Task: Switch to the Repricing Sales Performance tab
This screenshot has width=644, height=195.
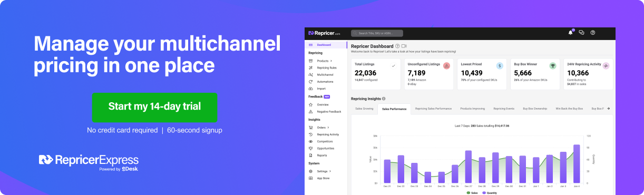Action: pyautogui.click(x=433, y=109)
